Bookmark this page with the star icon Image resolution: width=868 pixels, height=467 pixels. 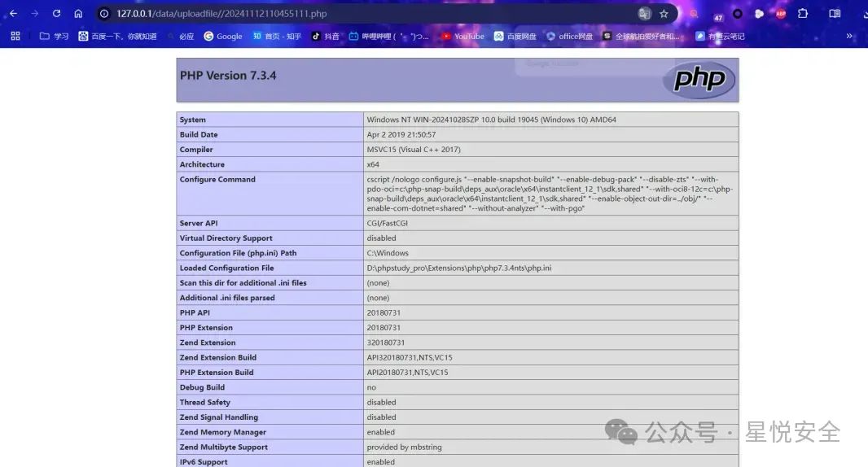tap(664, 14)
